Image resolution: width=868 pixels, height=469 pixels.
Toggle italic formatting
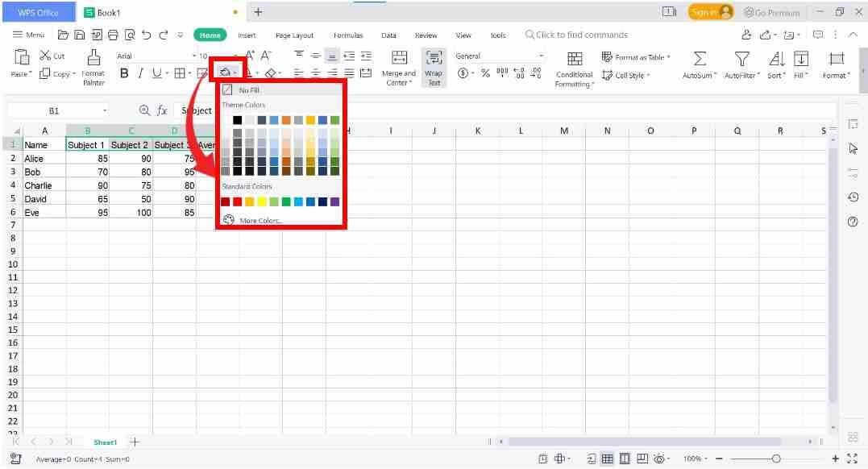(x=139, y=73)
